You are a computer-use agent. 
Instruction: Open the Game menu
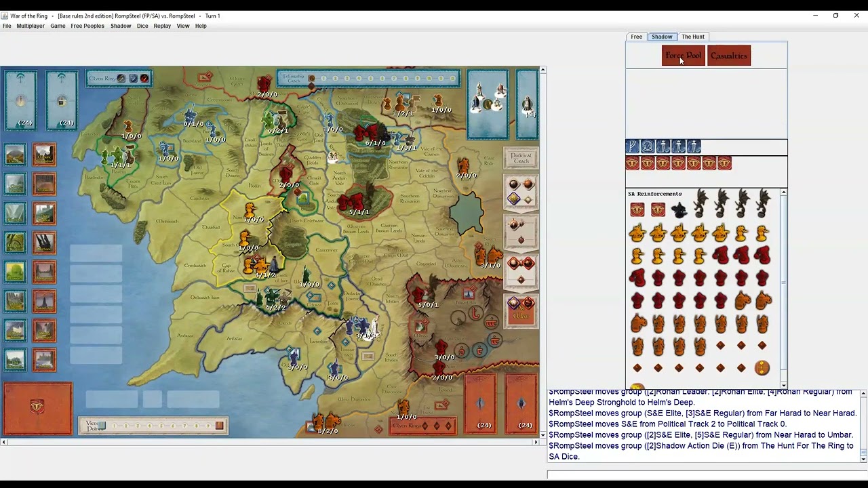tap(58, 26)
